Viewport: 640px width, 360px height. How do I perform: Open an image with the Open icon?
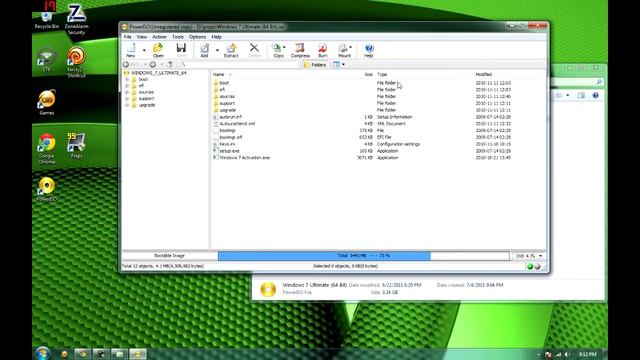coord(158,48)
